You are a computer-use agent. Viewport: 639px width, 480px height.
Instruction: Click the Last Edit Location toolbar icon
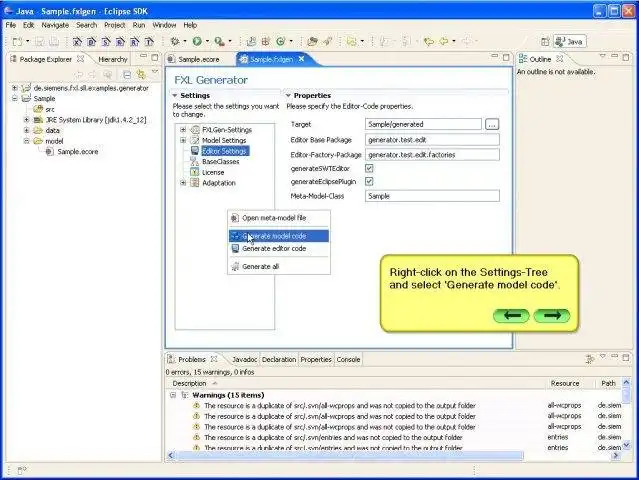(x=428, y=41)
